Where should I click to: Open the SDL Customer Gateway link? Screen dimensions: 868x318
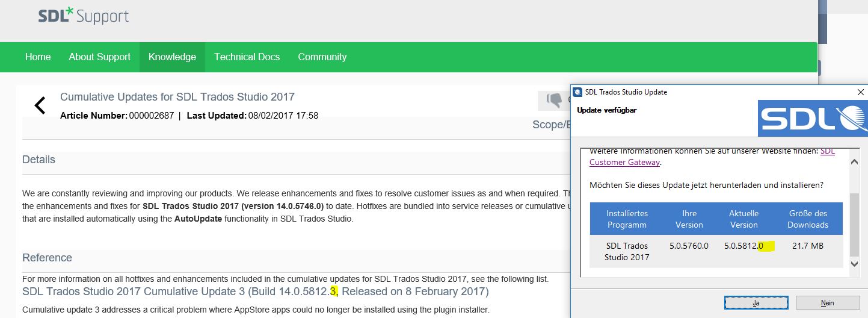pos(625,162)
